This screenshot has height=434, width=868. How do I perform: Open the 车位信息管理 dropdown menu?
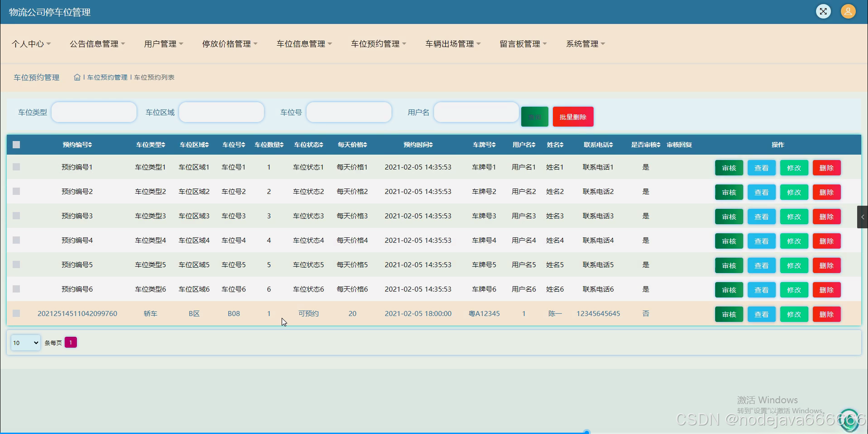pos(304,44)
